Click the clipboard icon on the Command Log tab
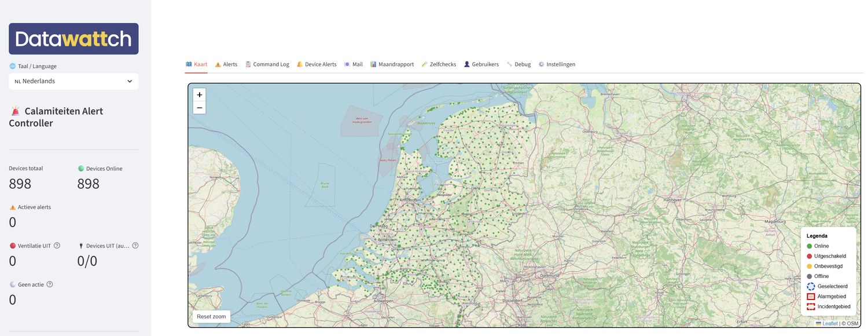 [248, 64]
